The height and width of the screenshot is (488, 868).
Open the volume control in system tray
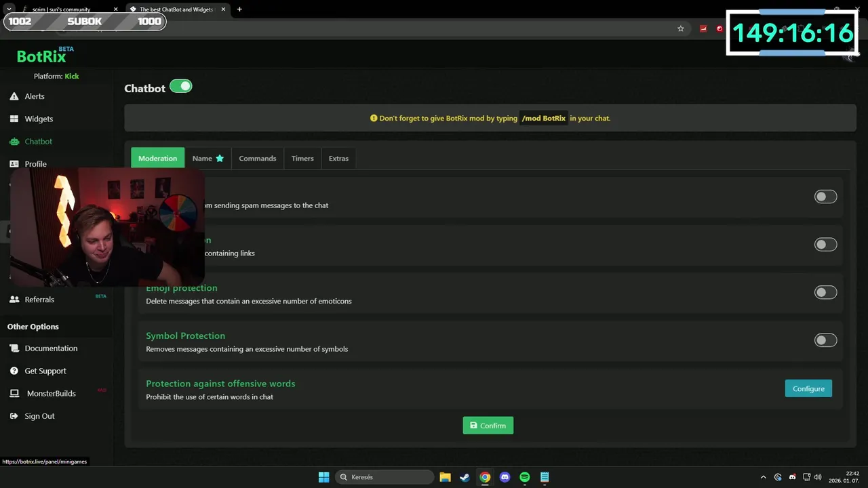(818, 477)
